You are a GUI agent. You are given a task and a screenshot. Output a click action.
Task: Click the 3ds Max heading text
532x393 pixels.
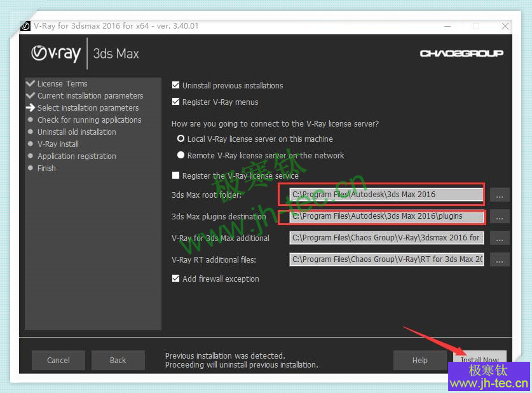pos(116,53)
